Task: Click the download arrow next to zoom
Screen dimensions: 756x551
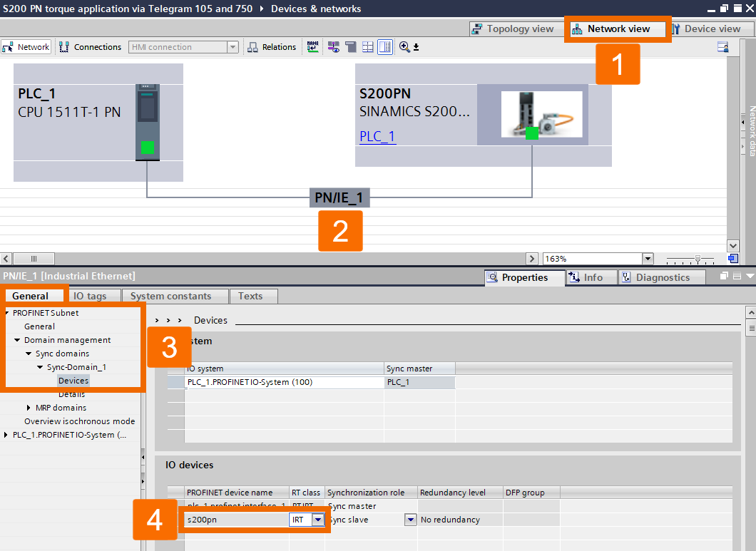Action: tap(416, 47)
